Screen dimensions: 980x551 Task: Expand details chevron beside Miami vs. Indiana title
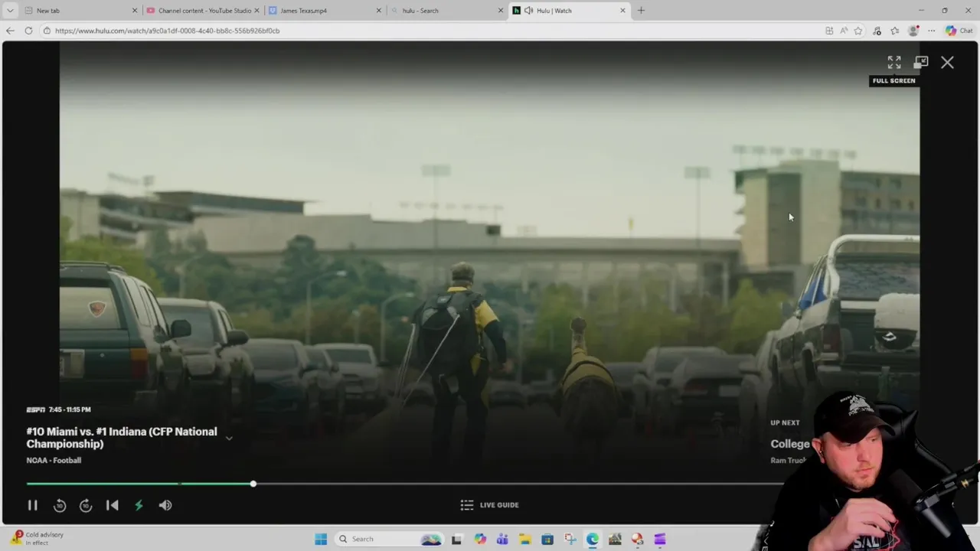[x=229, y=438]
